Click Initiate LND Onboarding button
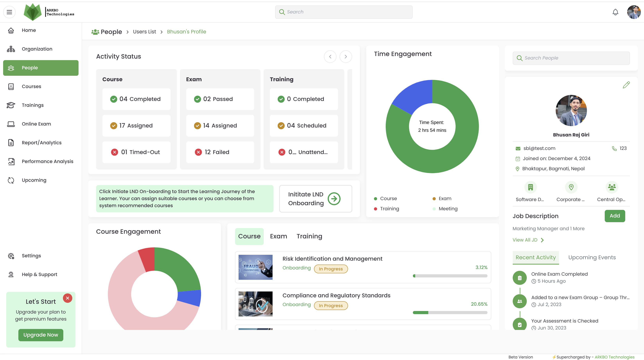Screen dimensions: 644x360 (316, 199)
